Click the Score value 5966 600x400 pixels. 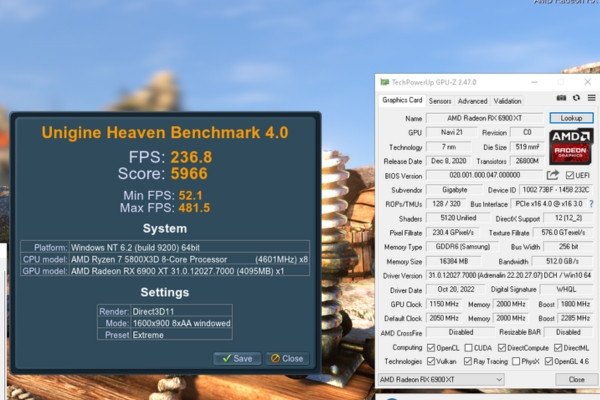pyautogui.click(x=189, y=173)
